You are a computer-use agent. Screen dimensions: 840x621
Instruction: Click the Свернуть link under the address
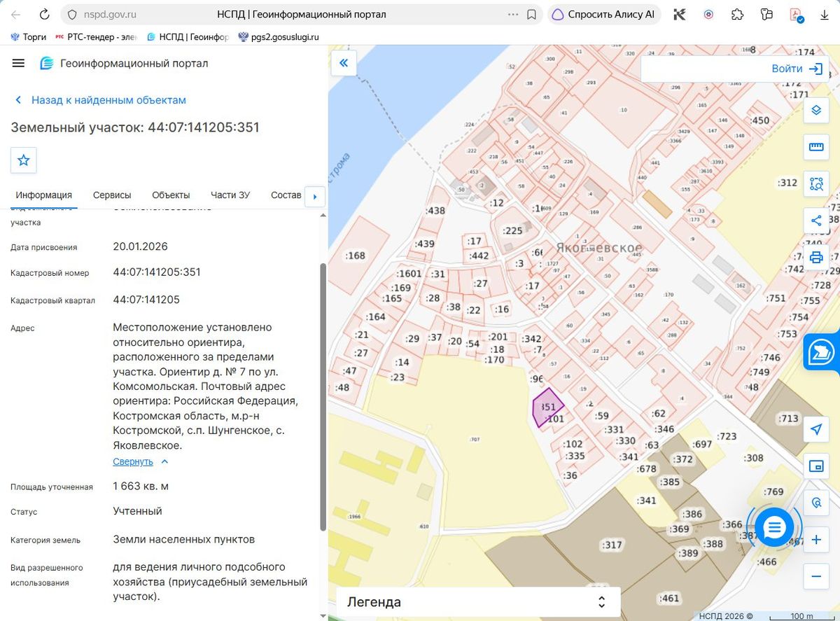(133, 461)
